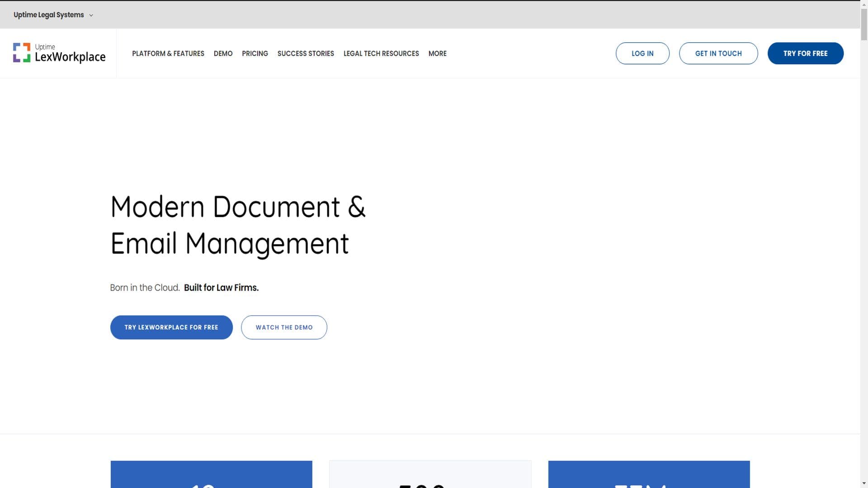Click the page vertical scrollbar thumb

pyautogui.click(x=864, y=25)
